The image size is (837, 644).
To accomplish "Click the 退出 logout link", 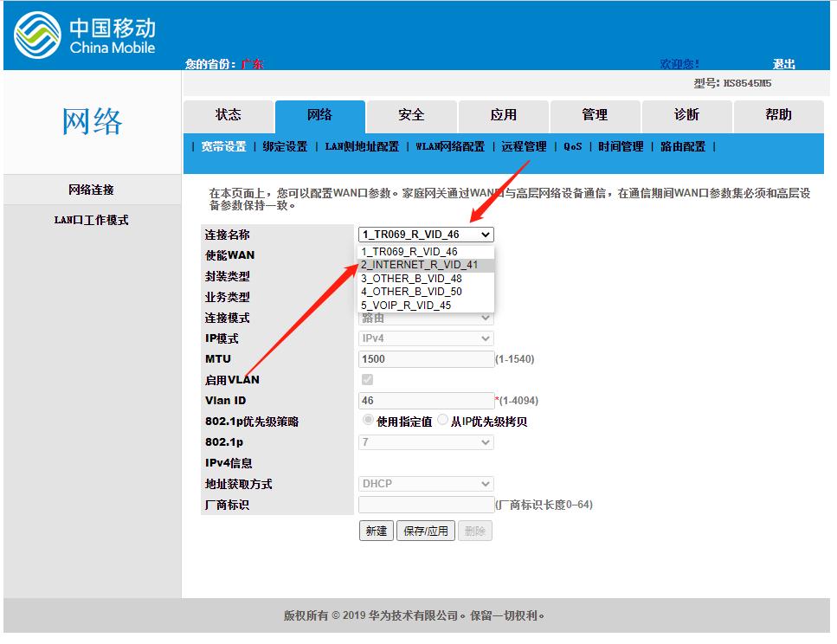I will coord(785,64).
